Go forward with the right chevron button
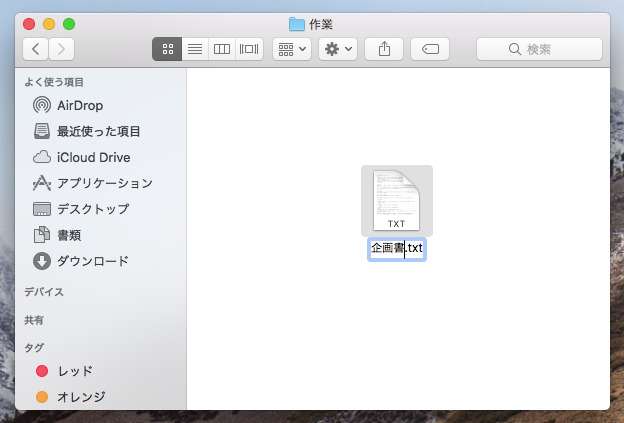624x423 pixels. 61,49
